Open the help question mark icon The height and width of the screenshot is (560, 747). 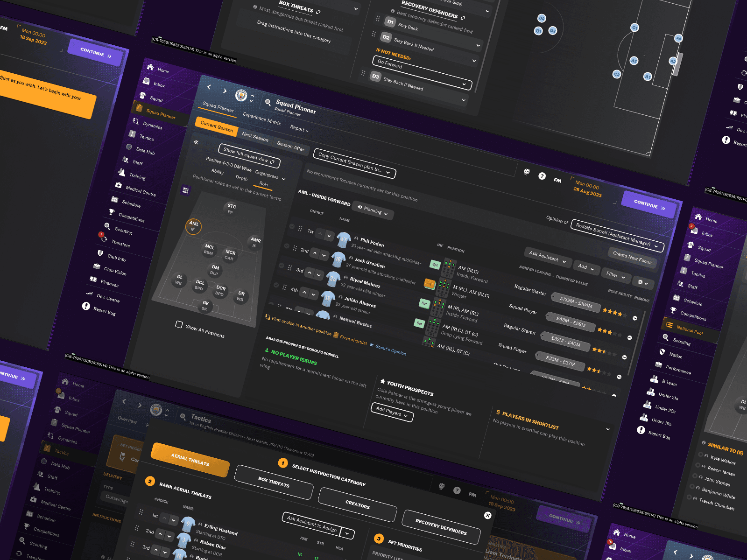[542, 176]
